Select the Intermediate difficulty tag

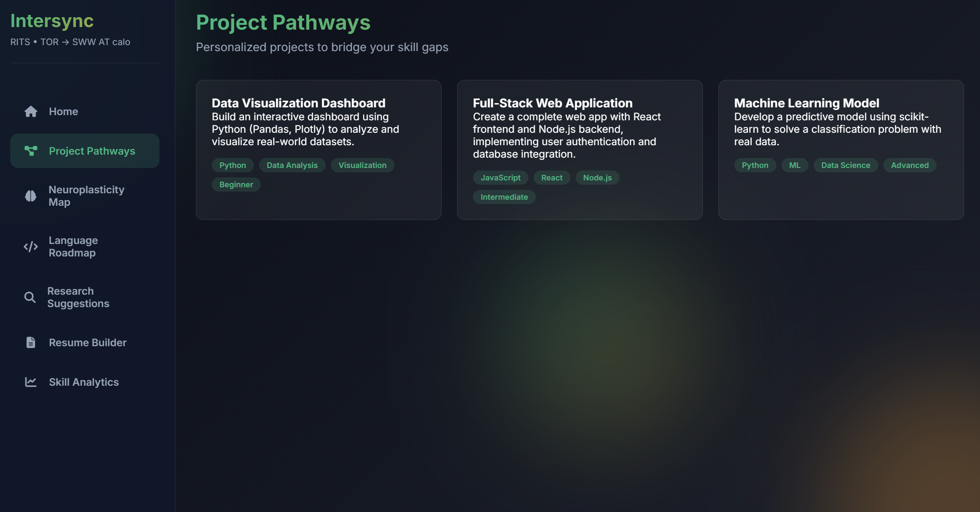pos(504,197)
